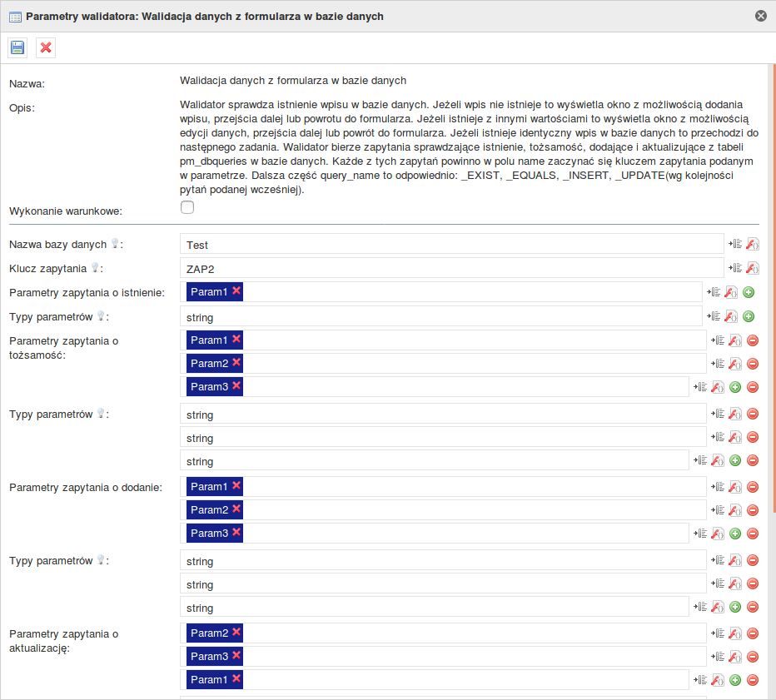Remove the Param3 tag in Parametry zapytania o aktualizację

(x=237, y=656)
